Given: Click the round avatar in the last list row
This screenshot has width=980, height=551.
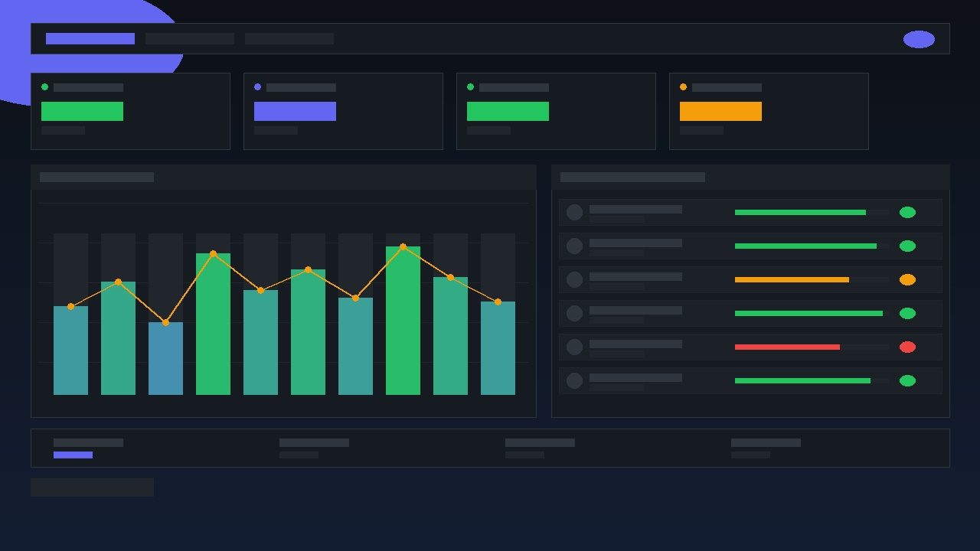Looking at the screenshot, I should coord(574,380).
